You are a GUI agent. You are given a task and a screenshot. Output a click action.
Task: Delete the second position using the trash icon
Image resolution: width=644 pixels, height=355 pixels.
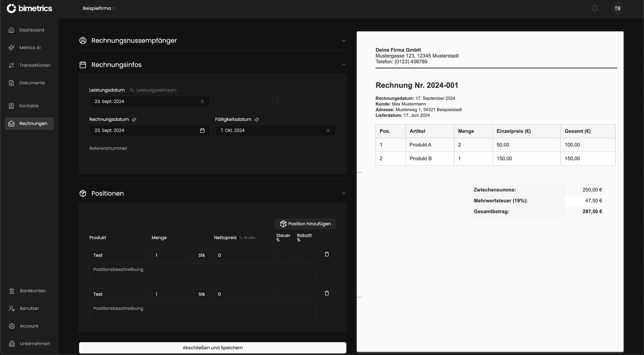[327, 293]
